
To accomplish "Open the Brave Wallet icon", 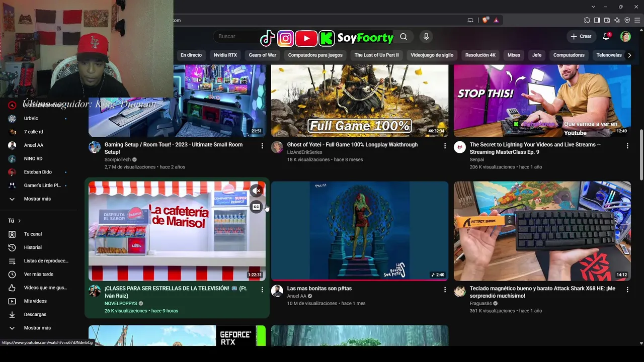I will tap(607, 20).
